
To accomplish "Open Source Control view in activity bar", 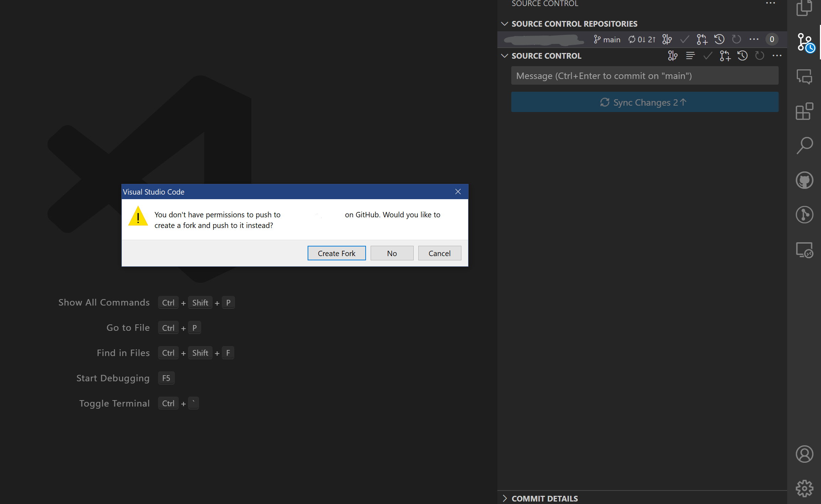I will click(805, 42).
